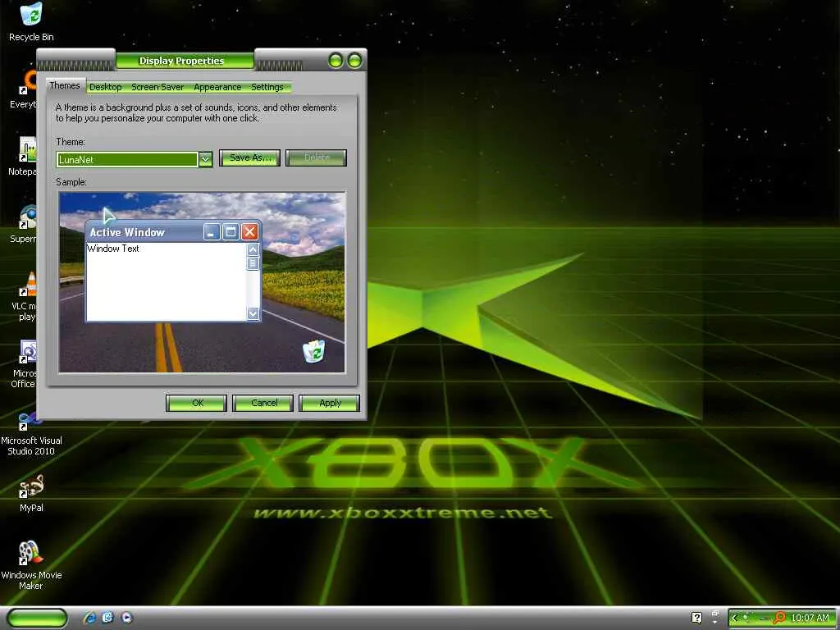Click sample window scrollbar down arrow
This screenshot has width=840, height=630.
[253, 313]
